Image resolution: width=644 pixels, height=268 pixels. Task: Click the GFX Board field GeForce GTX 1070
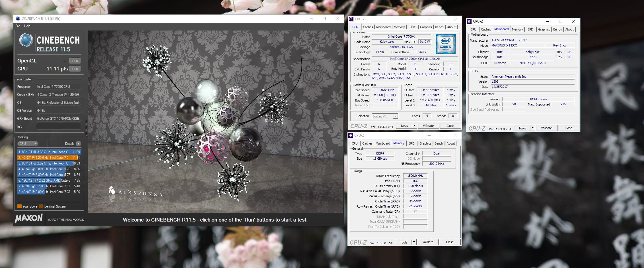(58, 119)
